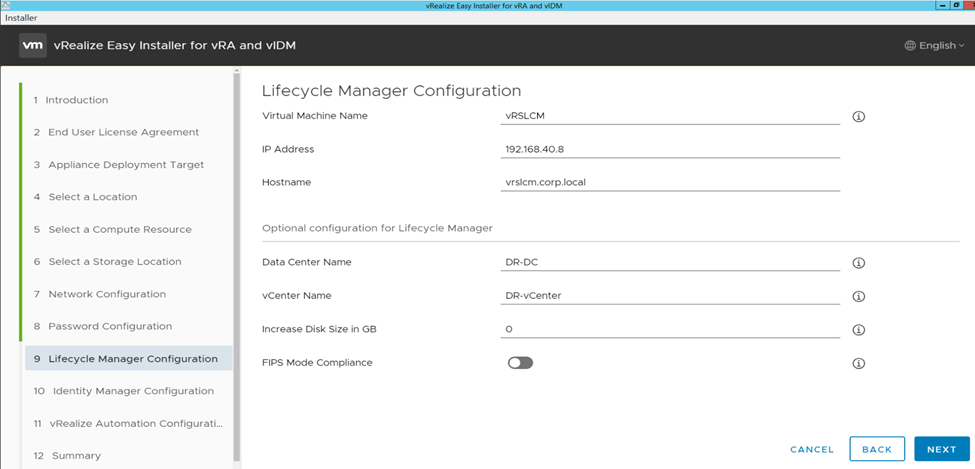Open info icon for Data Center Name
The width and height of the screenshot is (975, 469).
[859, 263]
